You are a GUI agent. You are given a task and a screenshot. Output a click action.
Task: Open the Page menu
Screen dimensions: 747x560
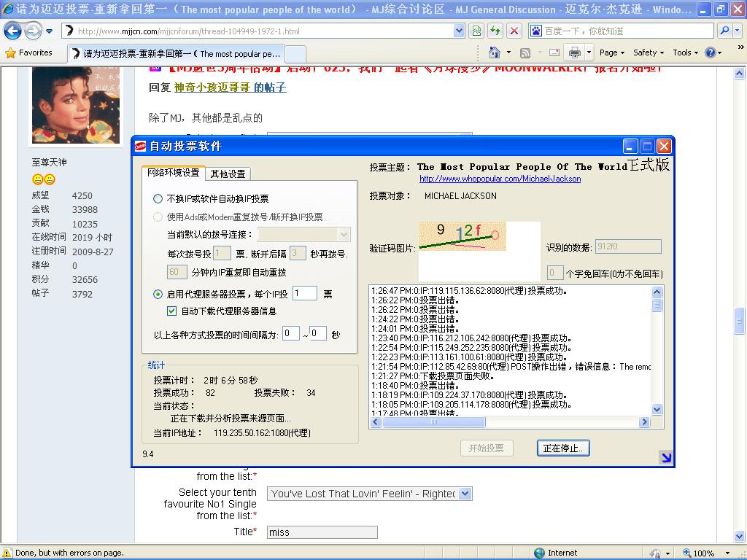[612, 52]
